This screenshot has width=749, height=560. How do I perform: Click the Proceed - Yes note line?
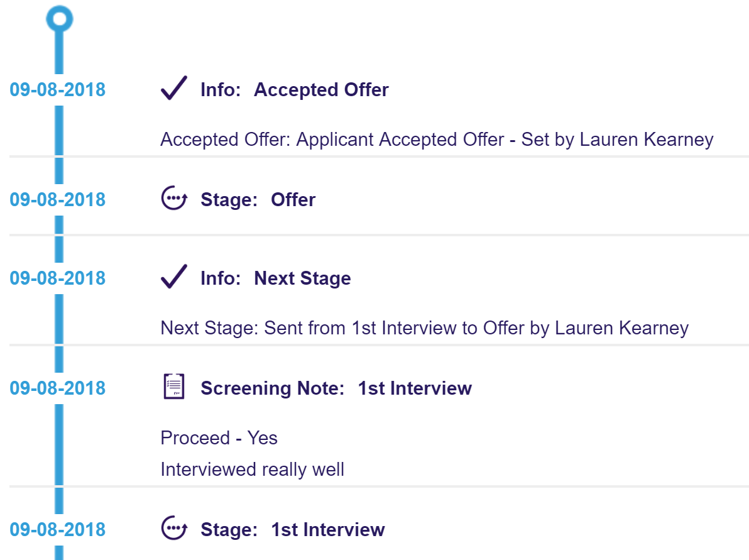click(x=219, y=437)
